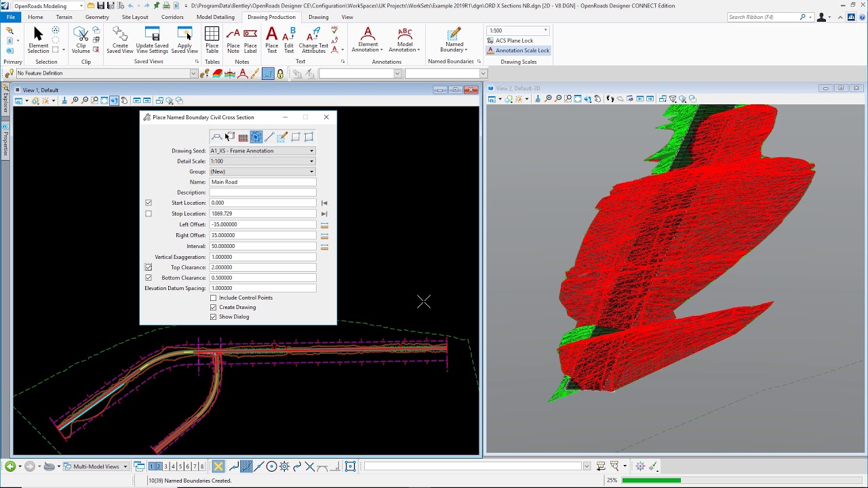Toggle the Bottom Clearance checkbox
868x488 pixels.
coord(149,278)
